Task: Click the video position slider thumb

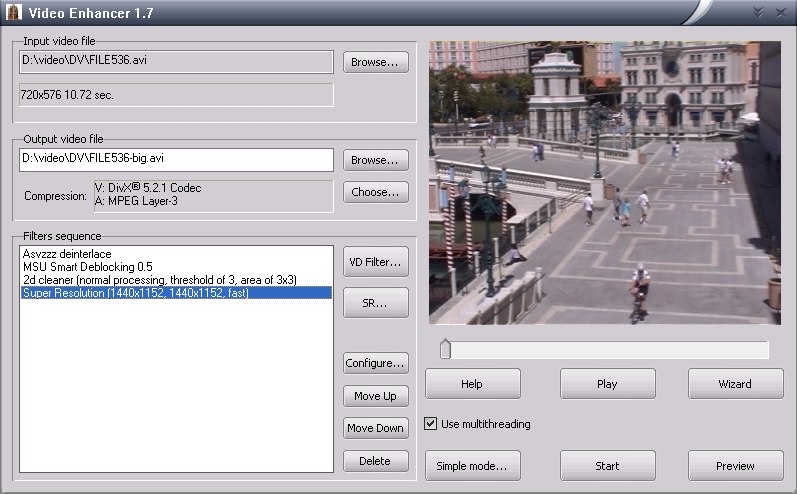Action: 445,349
